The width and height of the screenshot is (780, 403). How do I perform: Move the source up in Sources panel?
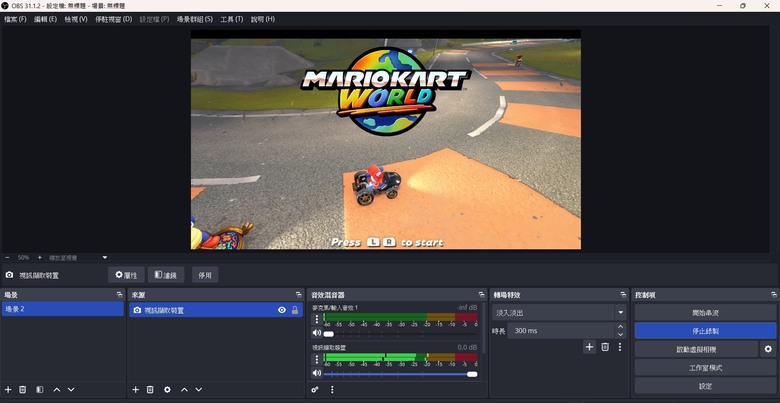pyautogui.click(x=184, y=390)
